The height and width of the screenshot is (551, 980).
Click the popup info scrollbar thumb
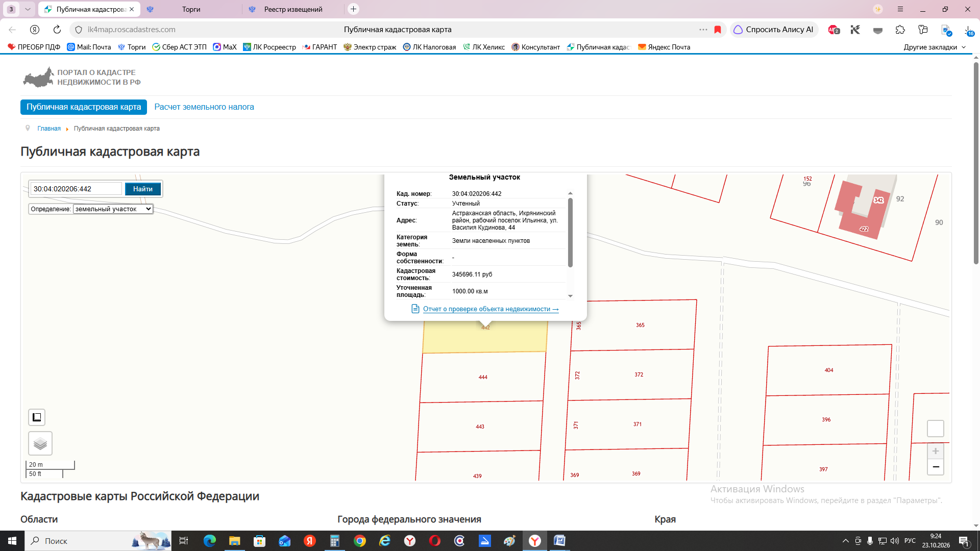[570, 232]
